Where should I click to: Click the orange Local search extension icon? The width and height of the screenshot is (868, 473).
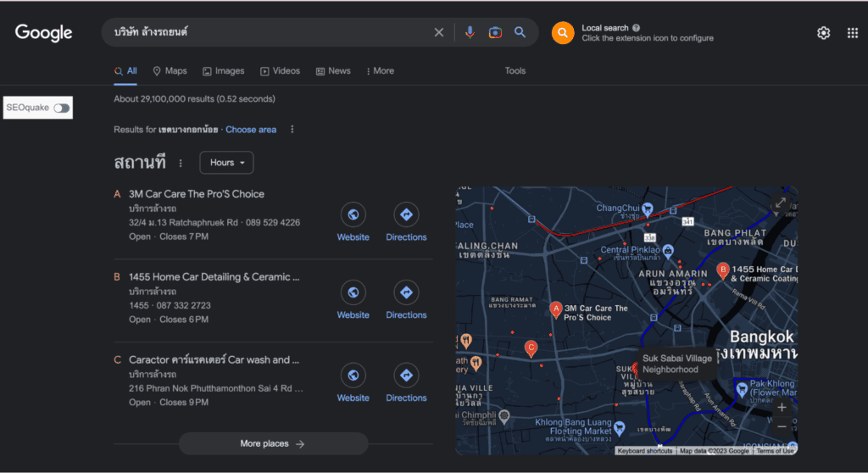click(x=563, y=33)
